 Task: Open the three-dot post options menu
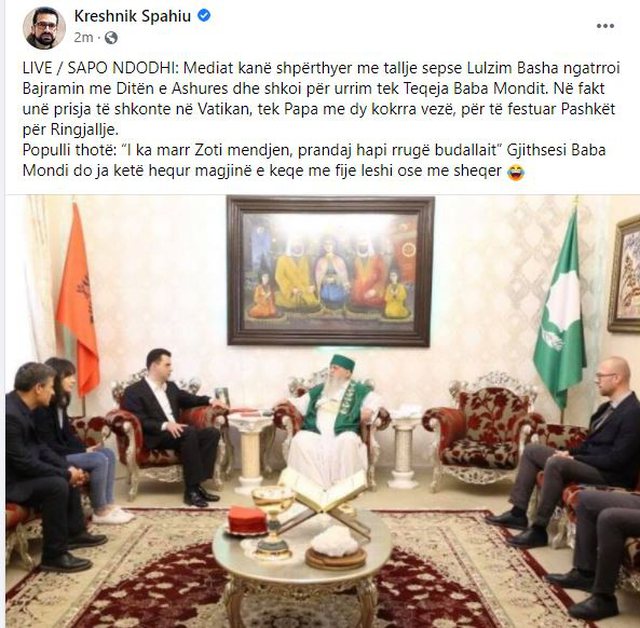coord(605,26)
